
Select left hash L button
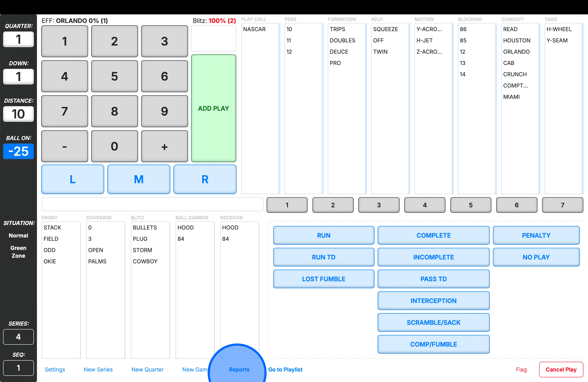coord(73,179)
